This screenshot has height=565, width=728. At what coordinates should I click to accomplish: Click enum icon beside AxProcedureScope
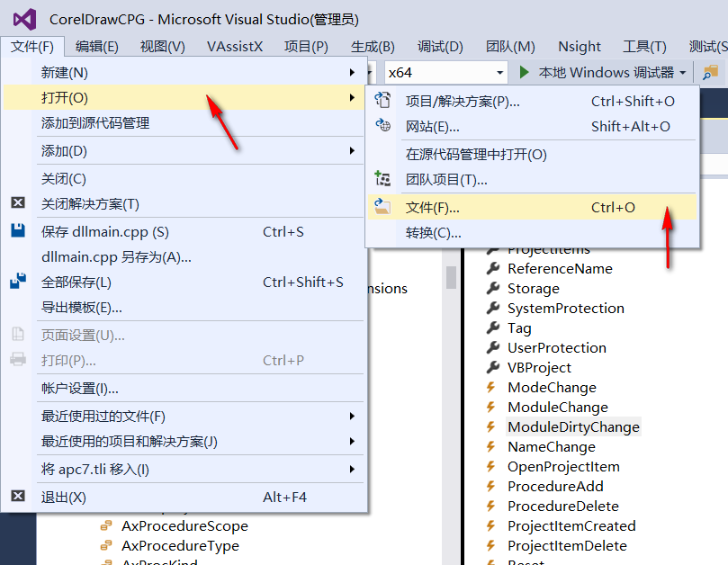tap(106, 525)
